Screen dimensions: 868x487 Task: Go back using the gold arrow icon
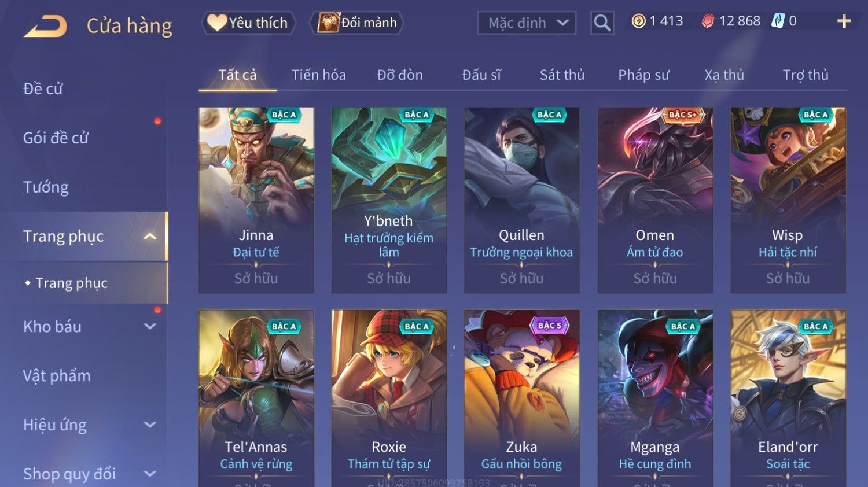coord(46,26)
